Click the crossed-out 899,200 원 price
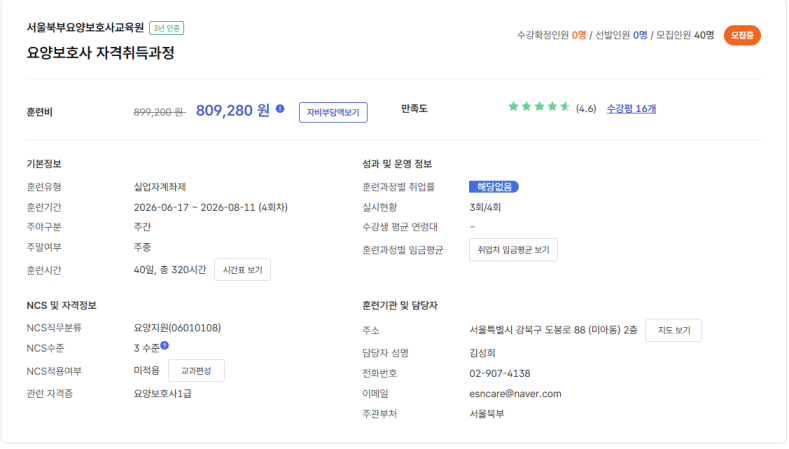Image resolution: width=789 pixels, height=449 pixels. [x=158, y=112]
